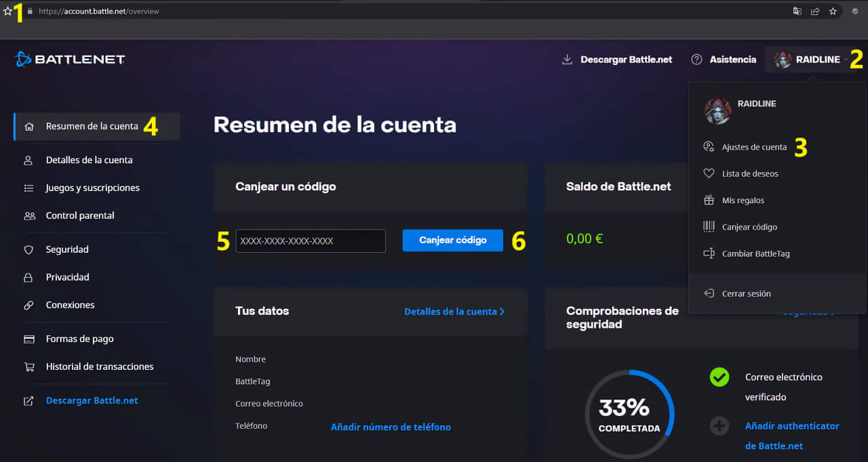Open Mis regalos from the account menu
Image resolution: width=868 pixels, height=462 pixels.
743,201
